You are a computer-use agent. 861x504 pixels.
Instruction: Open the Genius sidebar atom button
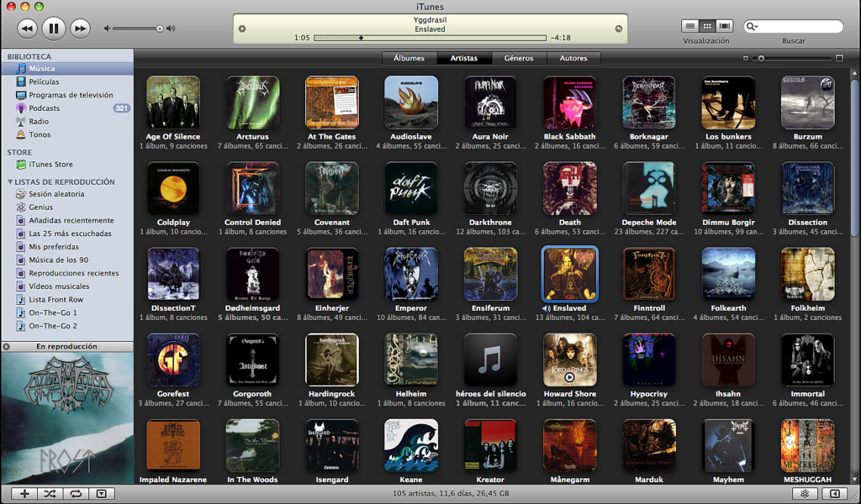coord(805,494)
